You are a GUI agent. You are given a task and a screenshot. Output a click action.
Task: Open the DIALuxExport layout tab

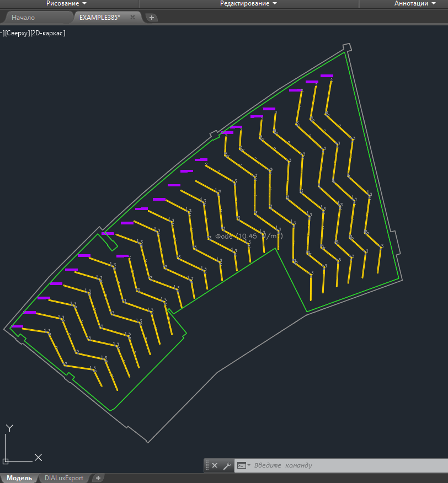[x=64, y=478]
